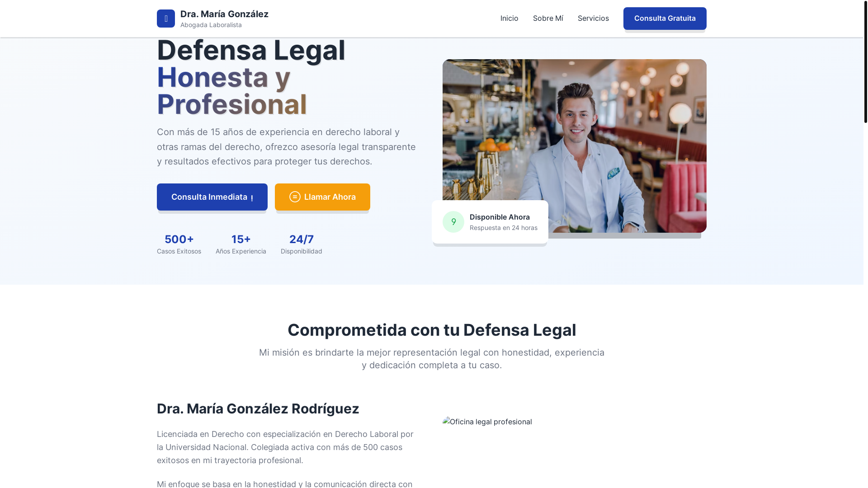This screenshot has width=868, height=488.
Task: Click the Honesta y Profesional heading text
Action: (232, 90)
